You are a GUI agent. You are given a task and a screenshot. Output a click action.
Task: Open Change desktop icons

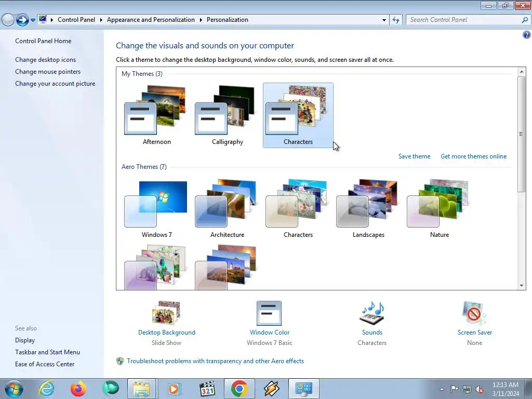click(x=46, y=60)
